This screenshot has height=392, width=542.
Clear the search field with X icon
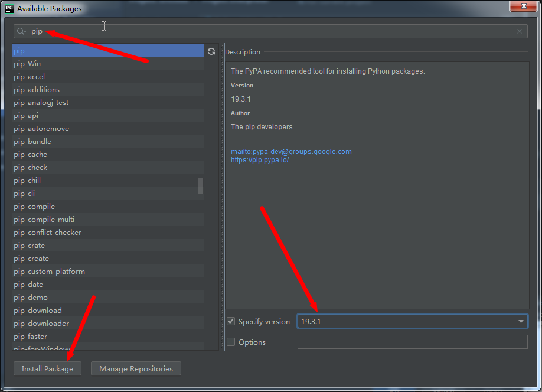tap(519, 31)
